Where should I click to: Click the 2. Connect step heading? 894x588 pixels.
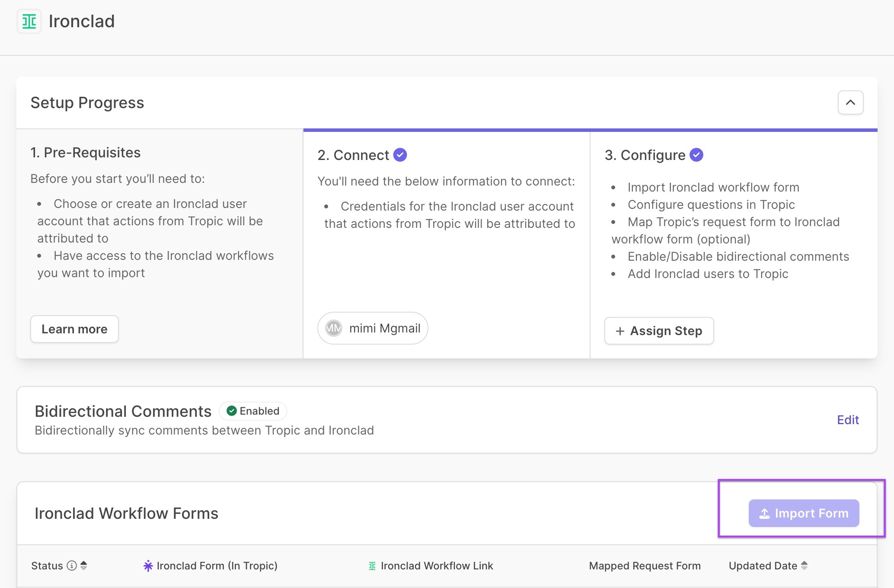353,155
